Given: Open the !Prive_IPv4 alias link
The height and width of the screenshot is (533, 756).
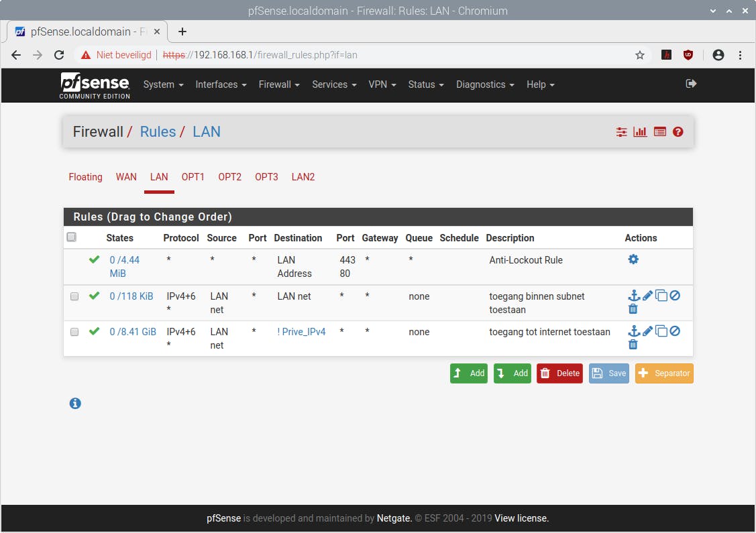Looking at the screenshot, I should tap(301, 332).
